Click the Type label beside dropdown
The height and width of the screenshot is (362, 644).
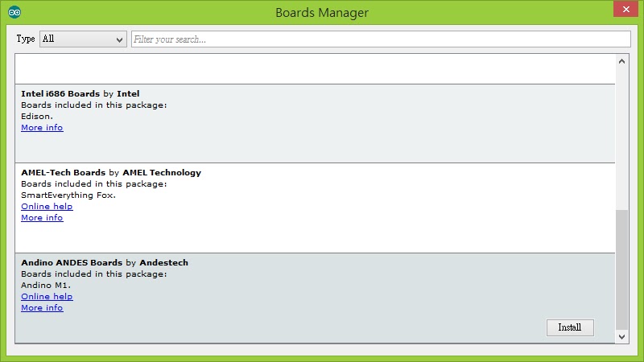pyautogui.click(x=26, y=39)
